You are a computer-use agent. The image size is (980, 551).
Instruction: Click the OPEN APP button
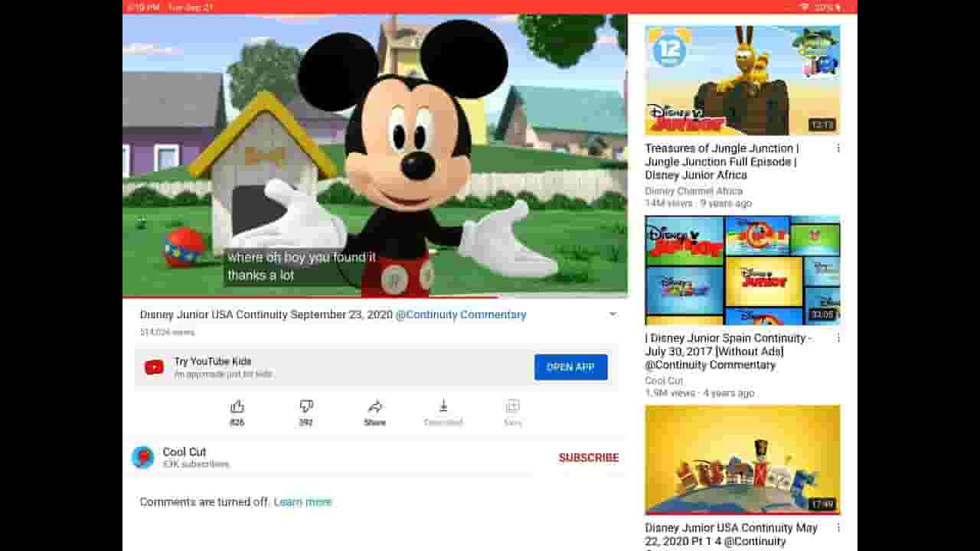pos(571,367)
